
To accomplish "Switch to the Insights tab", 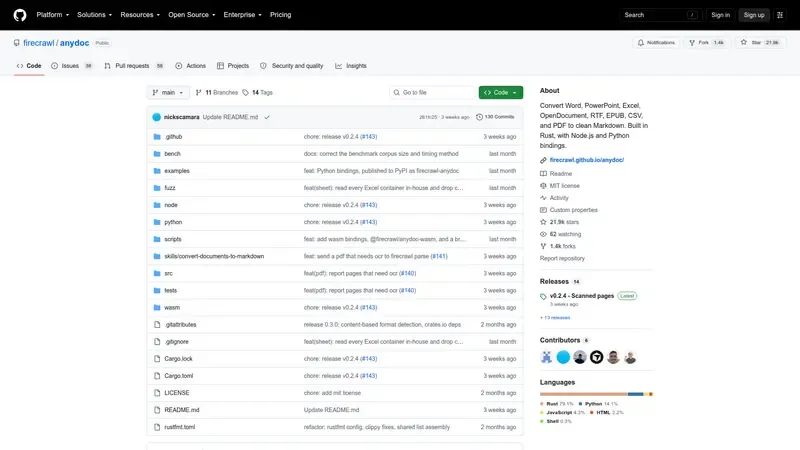I will (351, 66).
